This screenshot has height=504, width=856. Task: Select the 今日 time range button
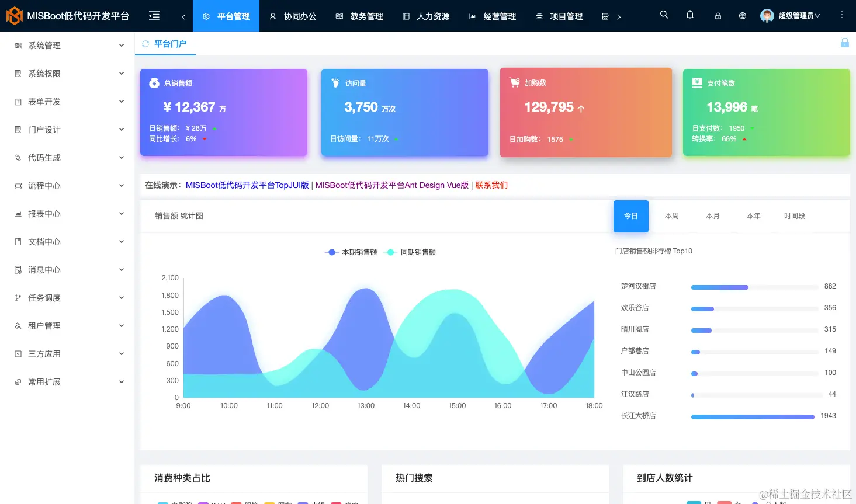(631, 216)
